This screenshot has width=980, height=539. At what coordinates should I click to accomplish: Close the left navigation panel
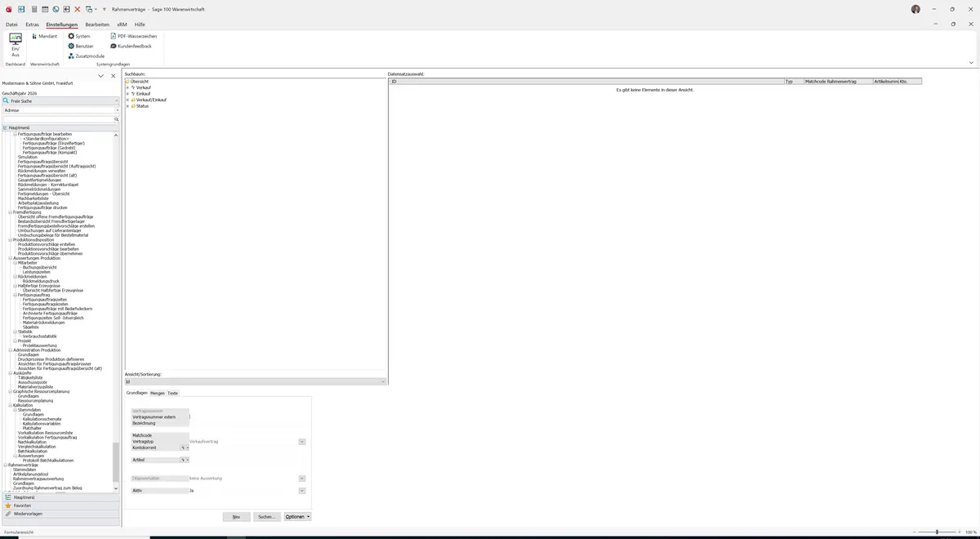point(114,75)
